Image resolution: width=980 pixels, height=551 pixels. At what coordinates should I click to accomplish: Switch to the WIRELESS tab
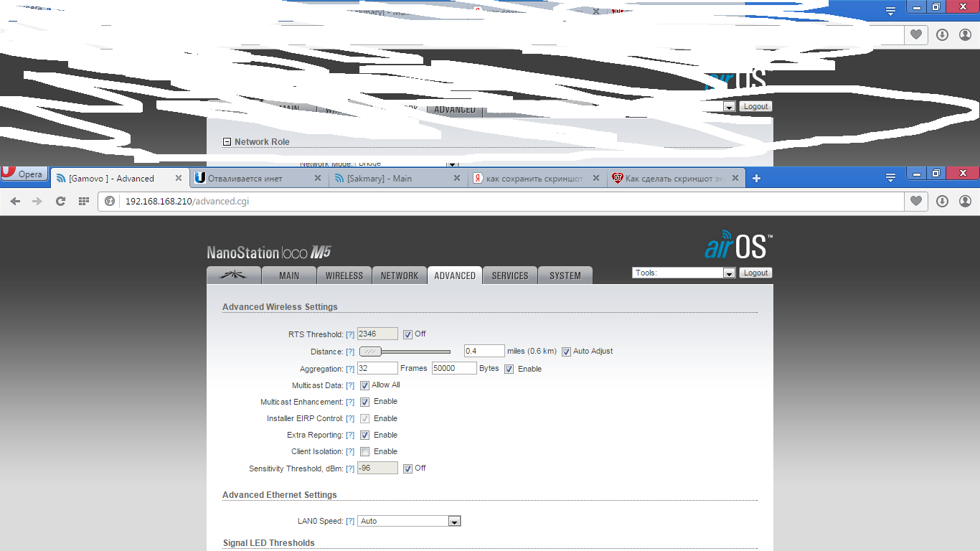(x=344, y=275)
